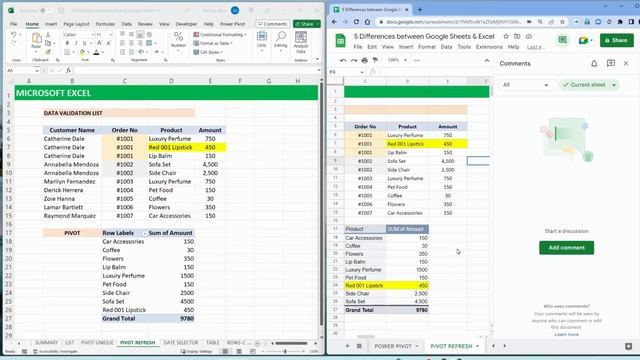Click cloud document status icon in Sheets
The height and width of the screenshot is (360, 640).
coord(529,36)
